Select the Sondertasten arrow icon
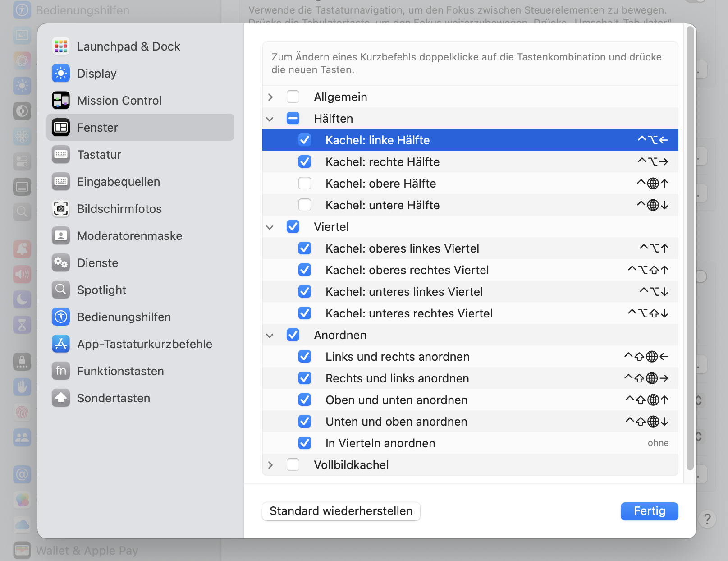The image size is (728, 561). pyautogui.click(x=61, y=398)
